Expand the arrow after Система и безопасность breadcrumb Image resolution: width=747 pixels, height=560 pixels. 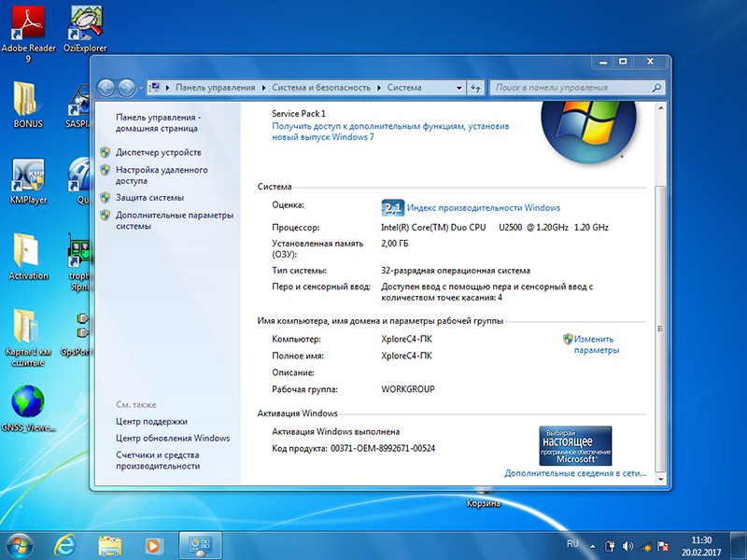pos(379,88)
